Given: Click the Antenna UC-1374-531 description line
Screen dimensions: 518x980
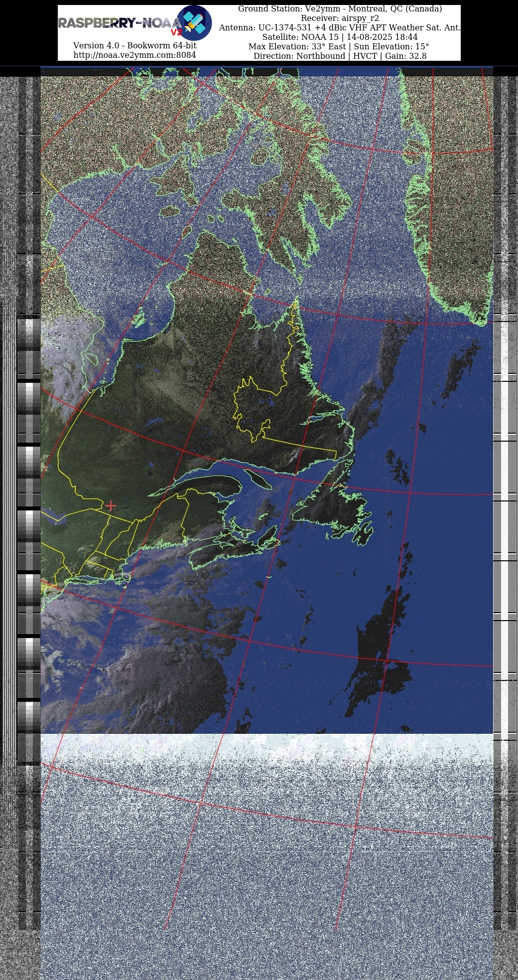Looking at the screenshot, I should (x=340, y=27).
